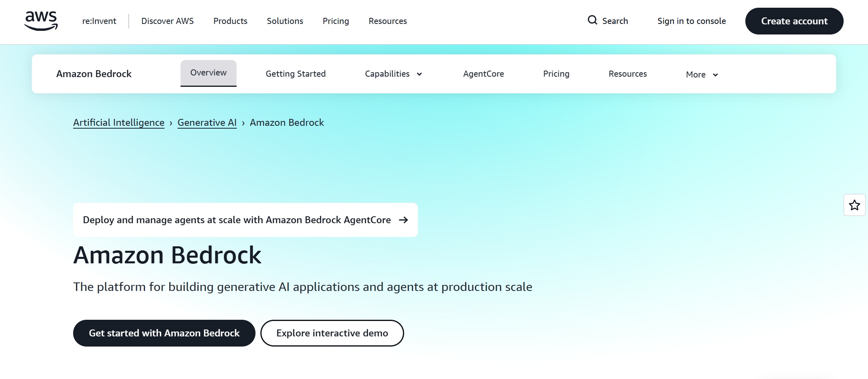Image resolution: width=868 pixels, height=379 pixels.
Task: Click the Create account button
Action: coord(794,21)
